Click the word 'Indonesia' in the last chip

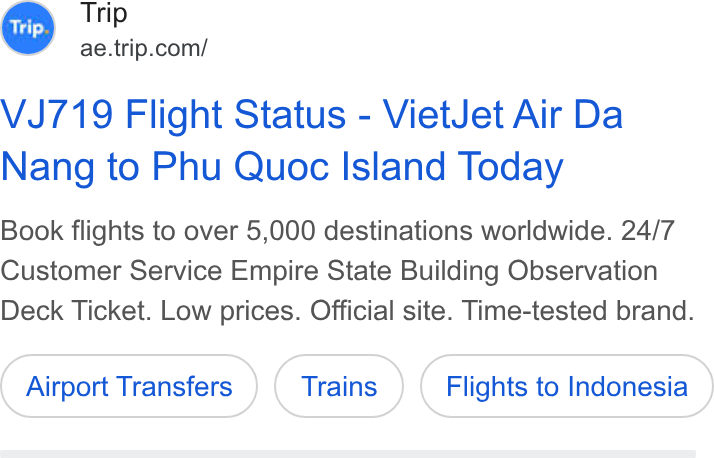[x=627, y=387]
